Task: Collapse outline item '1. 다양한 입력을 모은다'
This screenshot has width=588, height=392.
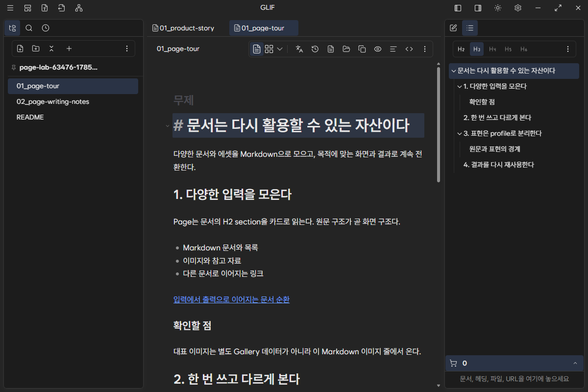Action: [460, 86]
